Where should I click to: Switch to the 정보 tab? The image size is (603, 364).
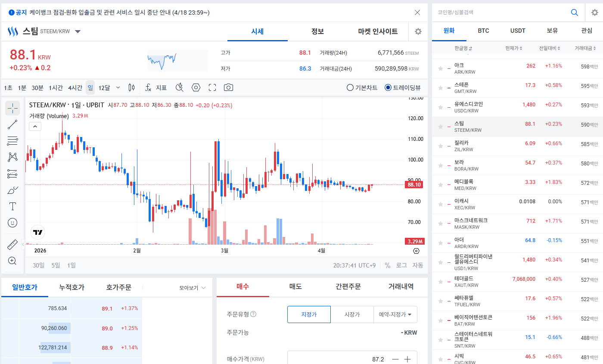(x=317, y=31)
